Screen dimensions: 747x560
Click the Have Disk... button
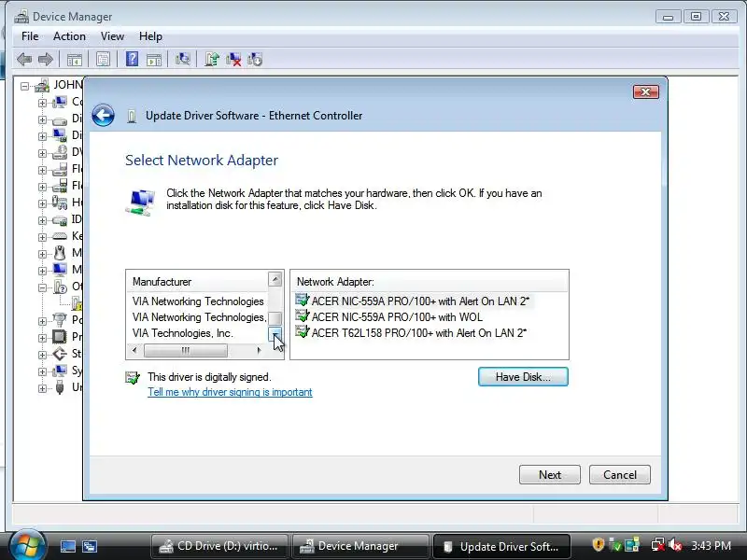[x=523, y=377]
